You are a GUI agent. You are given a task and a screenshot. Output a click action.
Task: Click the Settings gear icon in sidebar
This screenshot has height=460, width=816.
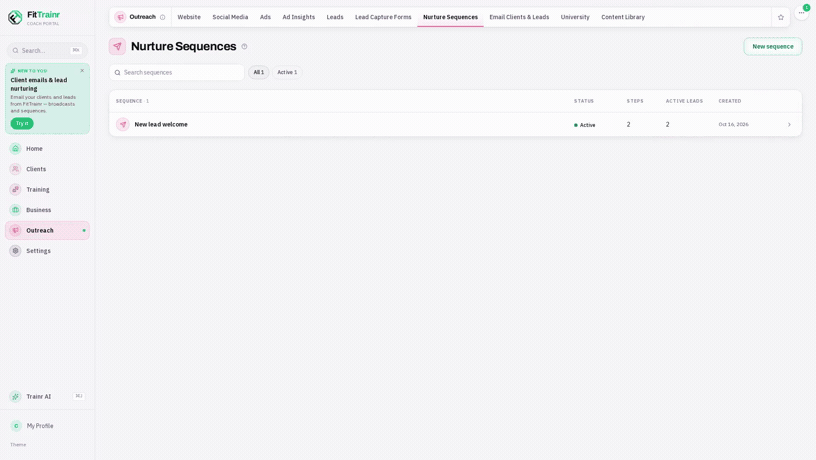click(x=16, y=251)
